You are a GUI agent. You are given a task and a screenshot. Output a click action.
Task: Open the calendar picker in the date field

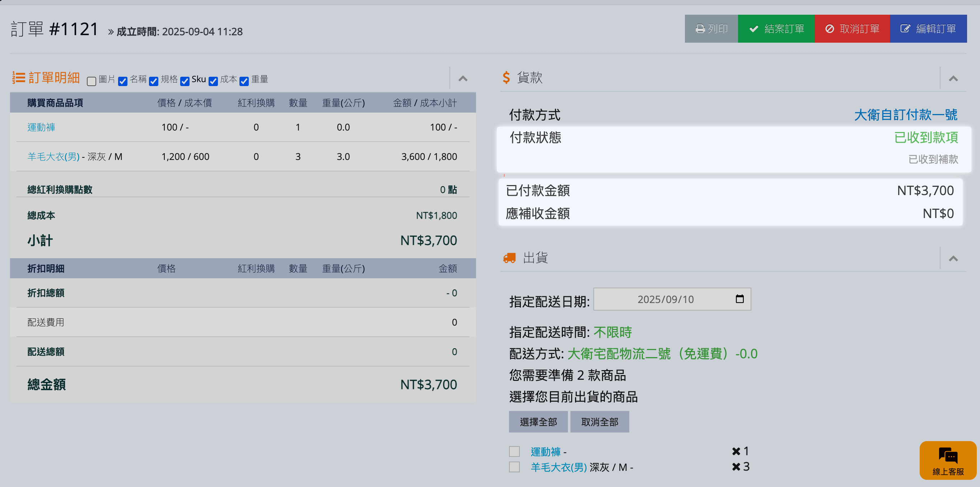coord(739,299)
